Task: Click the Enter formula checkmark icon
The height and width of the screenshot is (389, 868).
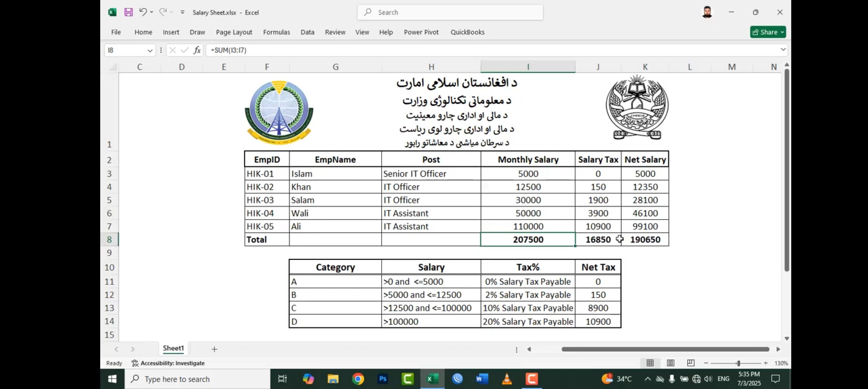Action: pyautogui.click(x=185, y=50)
